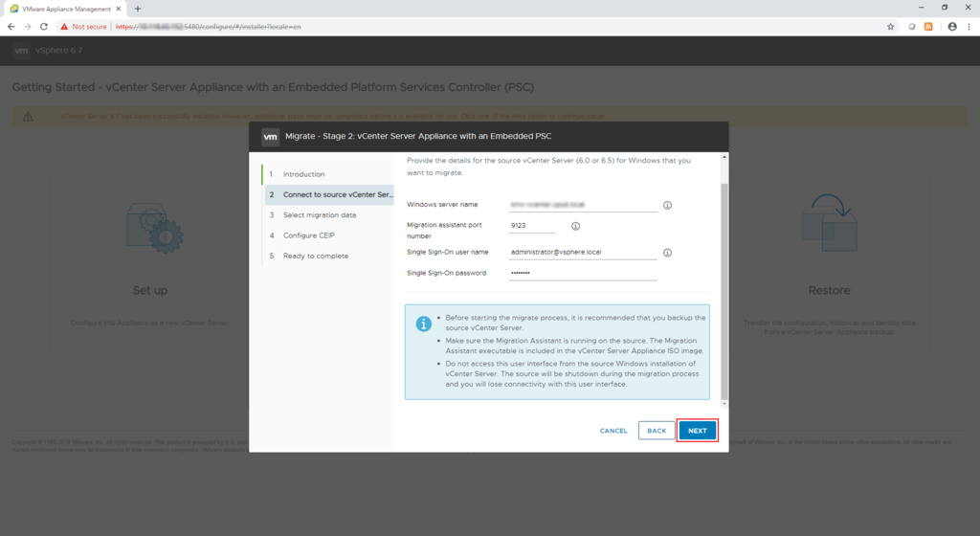
Task: Click the Restore label on background page
Action: click(830, 290)
